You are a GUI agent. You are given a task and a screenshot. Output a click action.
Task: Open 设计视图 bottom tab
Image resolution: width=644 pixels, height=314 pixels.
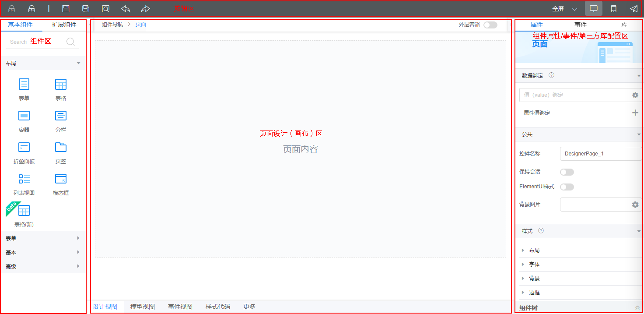coord(105,307)
